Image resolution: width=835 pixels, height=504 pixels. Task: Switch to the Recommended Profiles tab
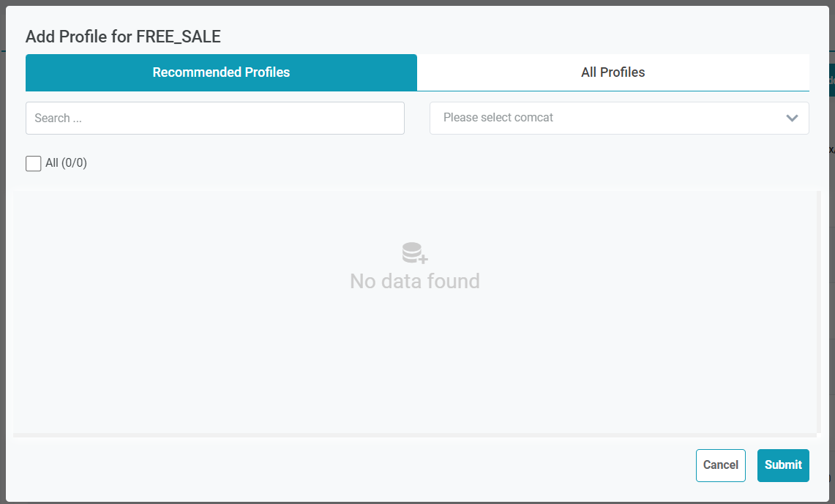click(221, 72)
